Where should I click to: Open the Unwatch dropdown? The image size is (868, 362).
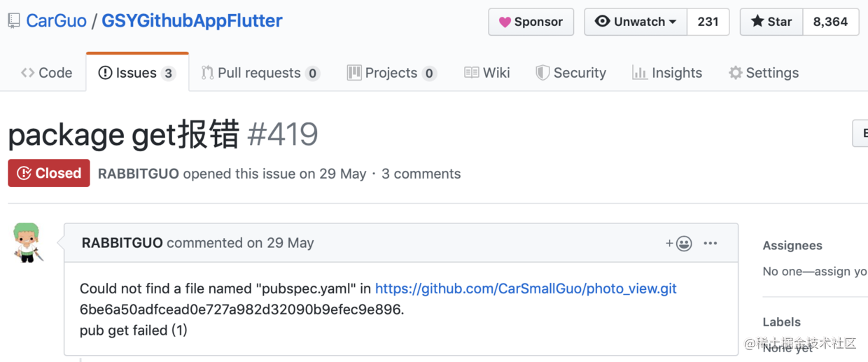[x=636, y=22]
